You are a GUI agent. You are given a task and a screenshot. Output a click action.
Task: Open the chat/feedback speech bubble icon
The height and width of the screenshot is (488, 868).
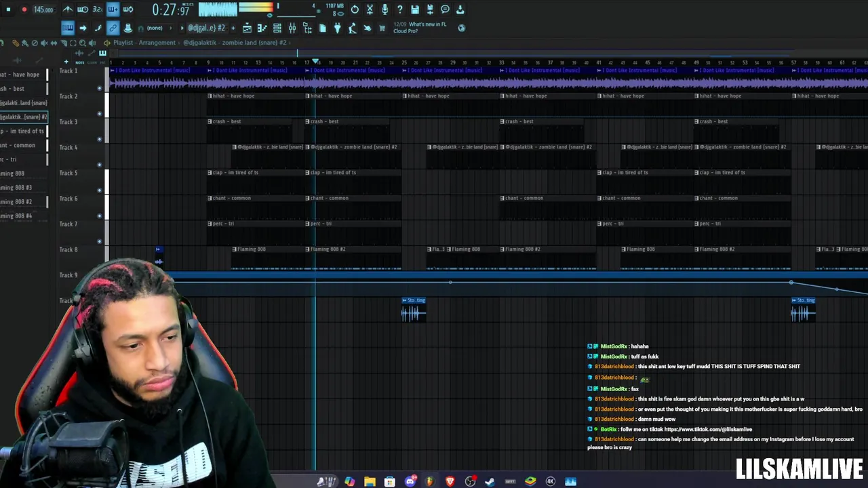[x=445, y=9]
